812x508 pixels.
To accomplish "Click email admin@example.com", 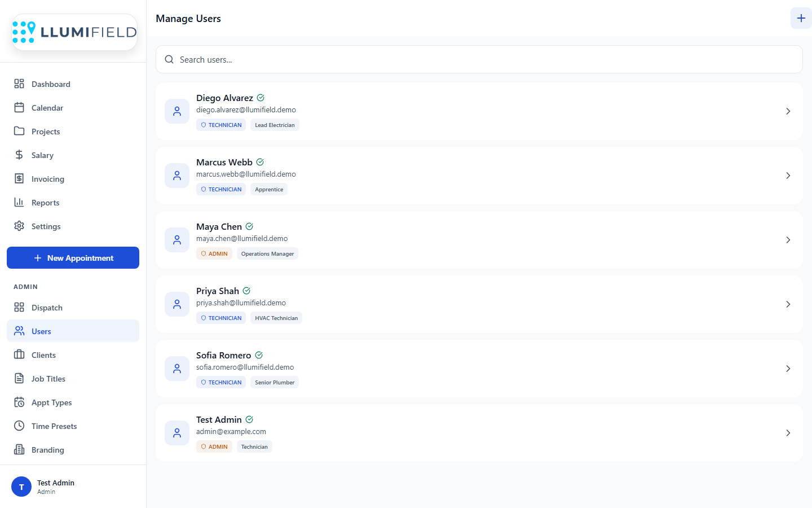I will click(x=231, y=432).
